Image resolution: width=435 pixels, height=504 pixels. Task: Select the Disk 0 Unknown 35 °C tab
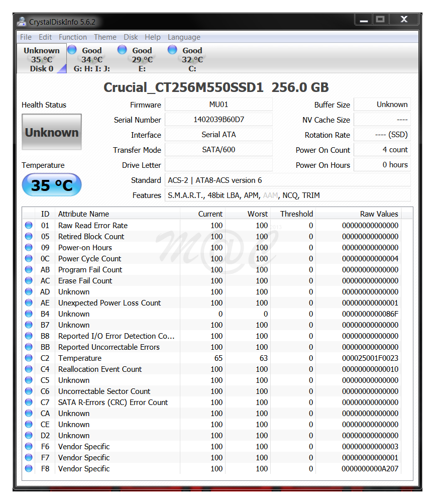pyautogui.click(x=42, y=59)
